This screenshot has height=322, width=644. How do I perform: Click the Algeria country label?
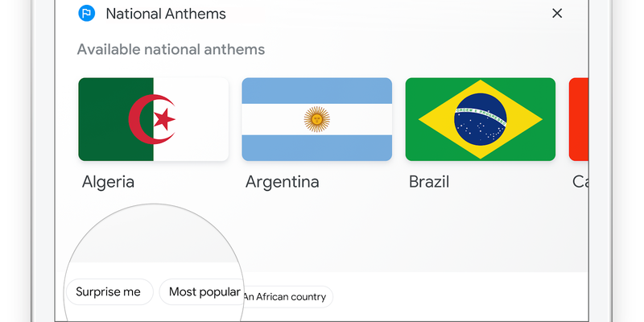pyautogui.click(x=108, y=182)
